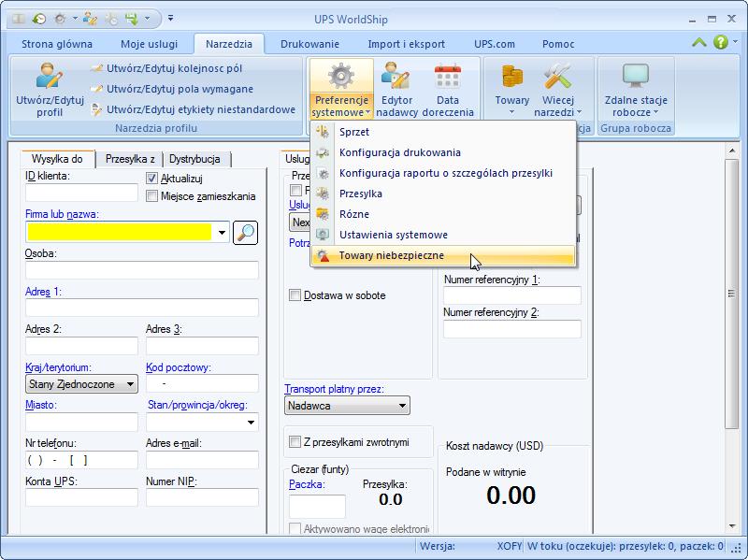Click the magnifier search button next to Firma
This screenshot has height=560, width=748.
[245, 233]
